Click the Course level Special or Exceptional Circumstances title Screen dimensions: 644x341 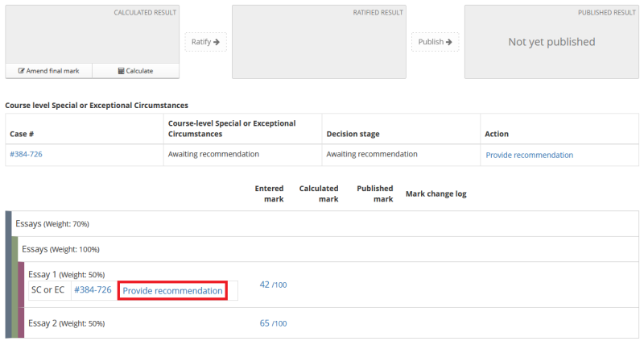point(97,106)
